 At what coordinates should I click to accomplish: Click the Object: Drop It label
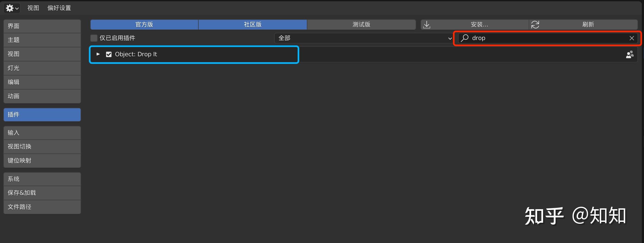(x=136, y=54)
